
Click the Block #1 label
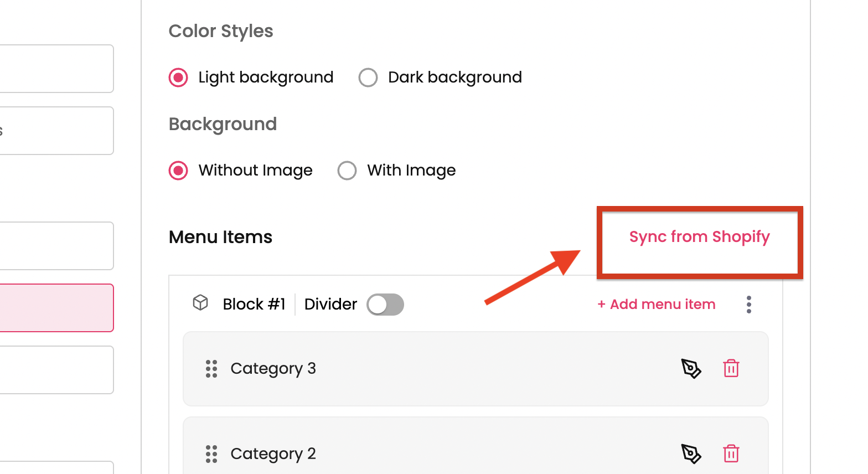[254, 305]
